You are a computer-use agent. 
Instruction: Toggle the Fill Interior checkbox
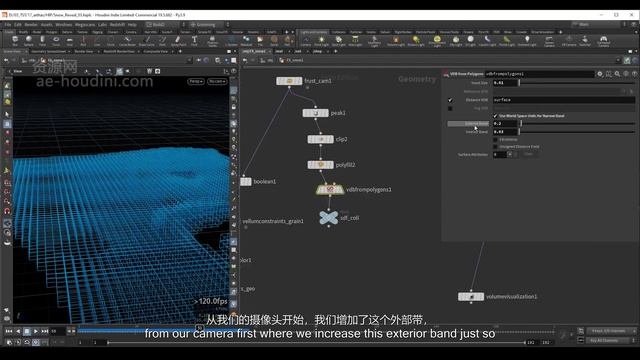click(x=495, y=140)
